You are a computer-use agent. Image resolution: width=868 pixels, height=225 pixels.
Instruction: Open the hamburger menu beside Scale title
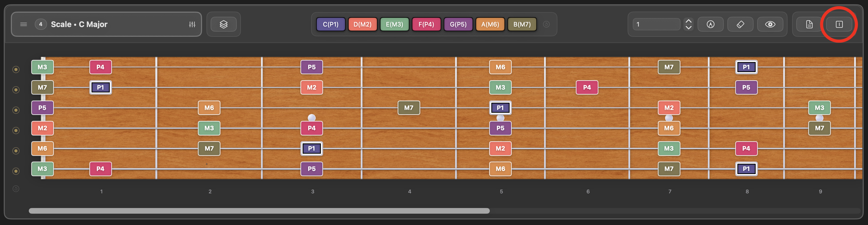pos(24,24)
